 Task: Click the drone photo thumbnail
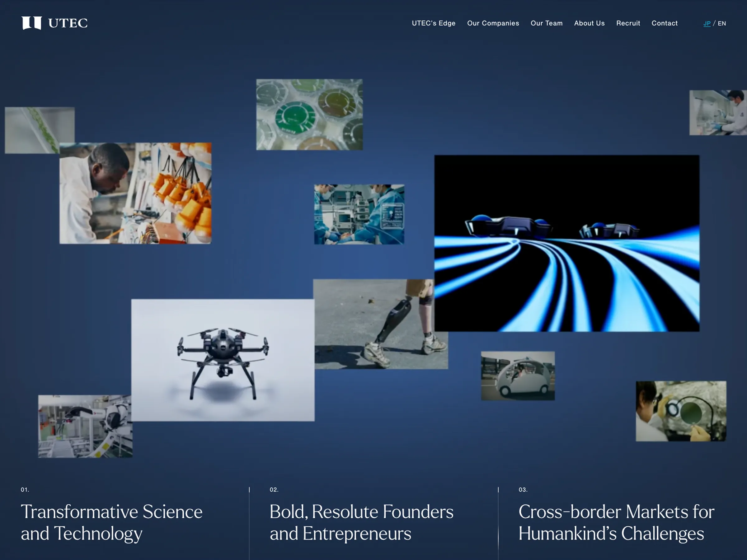coord(223,360)
